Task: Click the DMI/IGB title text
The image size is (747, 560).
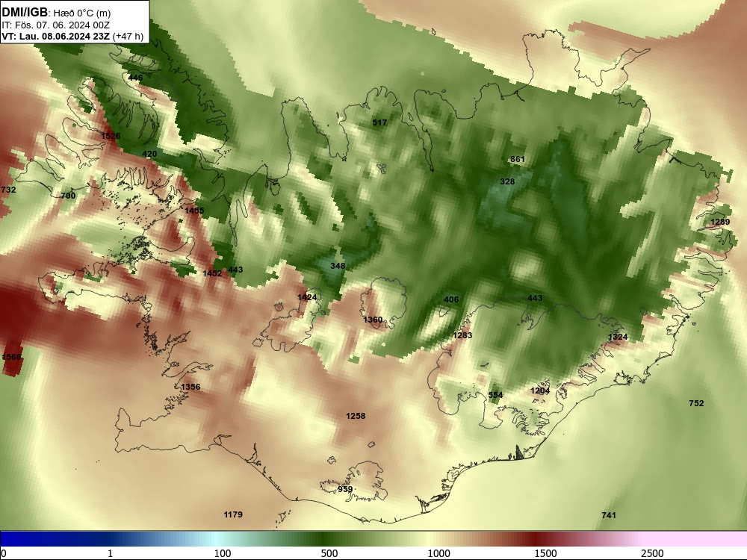Action: tap(25, 12)
